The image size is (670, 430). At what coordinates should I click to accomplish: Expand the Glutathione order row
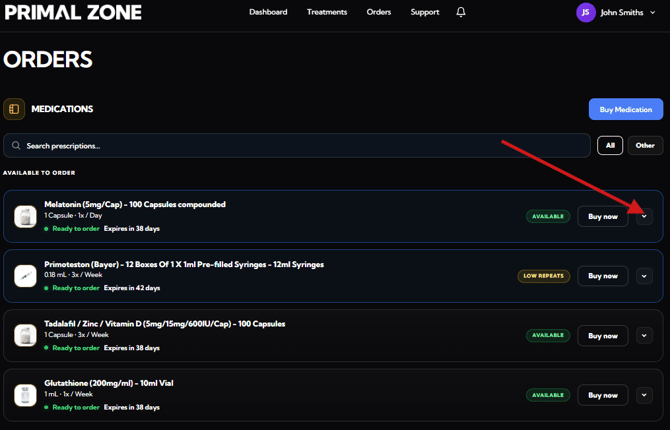pos(644,395)
